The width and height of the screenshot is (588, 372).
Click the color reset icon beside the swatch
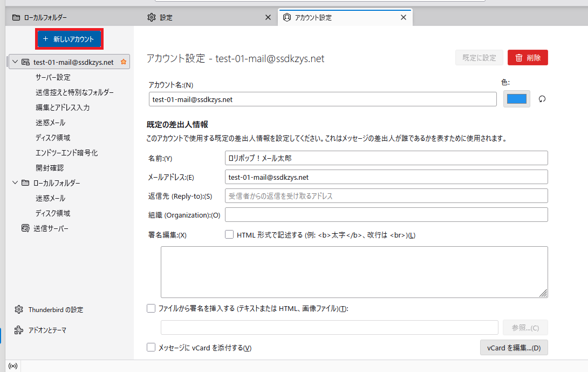pyautogui.click(x=542, y=99)
